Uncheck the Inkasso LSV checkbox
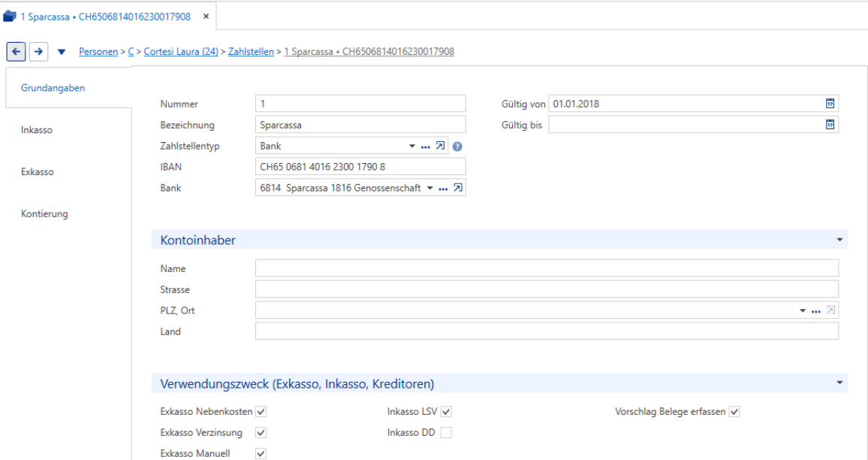The image size is (868, 460). [446, 412]
